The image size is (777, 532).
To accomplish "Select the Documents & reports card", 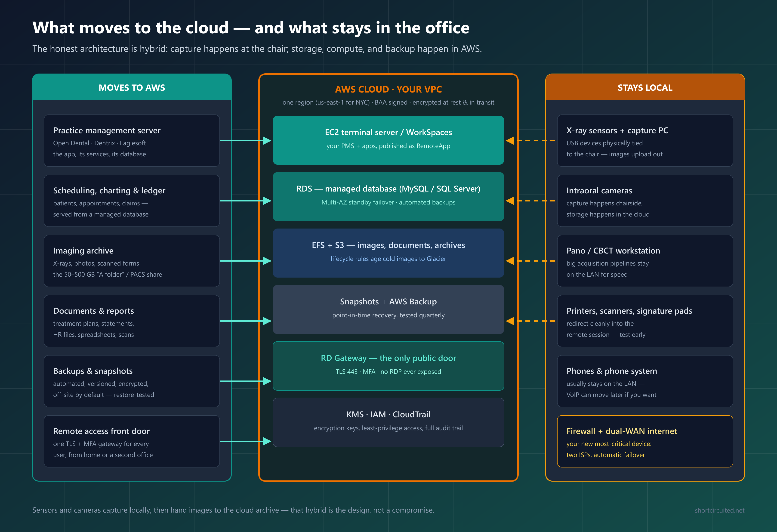I will tap(132, 321).
